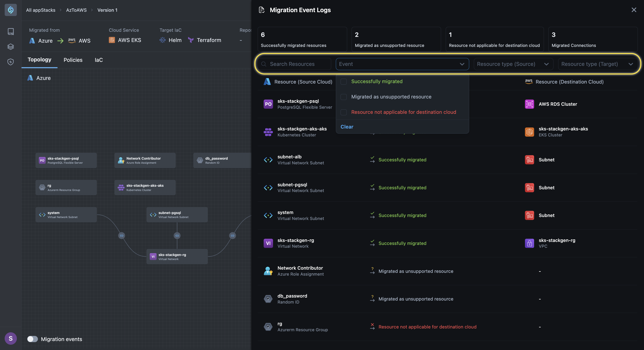The height and width of the screenshot is (350, 644).
Task: Click 'Resource not applicable' status in rg row
Action: pos(427,327)
